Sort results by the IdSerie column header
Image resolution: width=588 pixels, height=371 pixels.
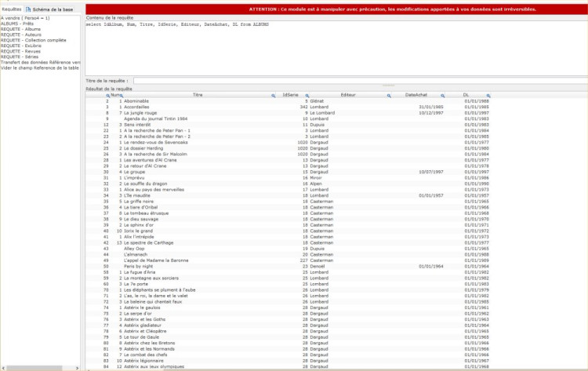[x=290, y=95]
